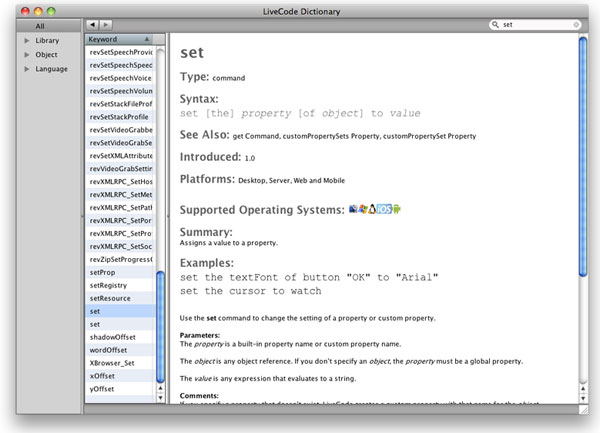
Task: Click the iOS supported system icon
Action: tap(384, 209)
